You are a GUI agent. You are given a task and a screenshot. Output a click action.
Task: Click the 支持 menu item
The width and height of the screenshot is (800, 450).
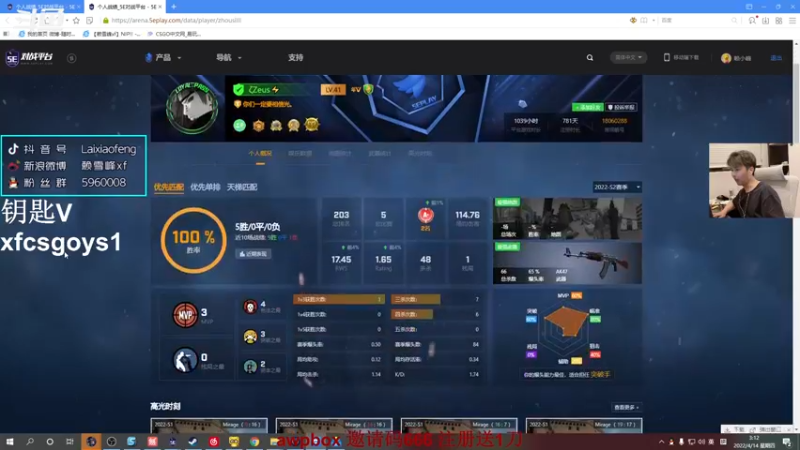[x=295, y=58]
